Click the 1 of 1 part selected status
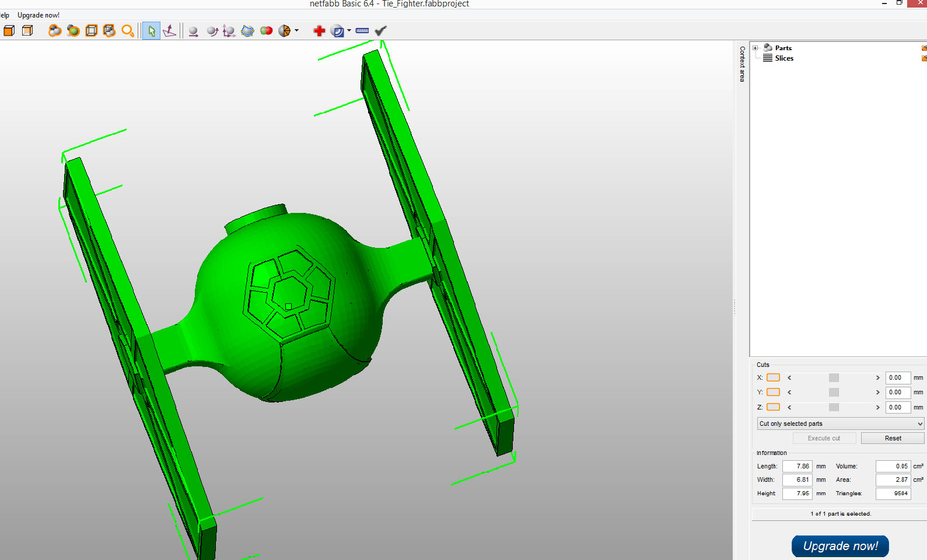927x560 pixels. point(840,514)
